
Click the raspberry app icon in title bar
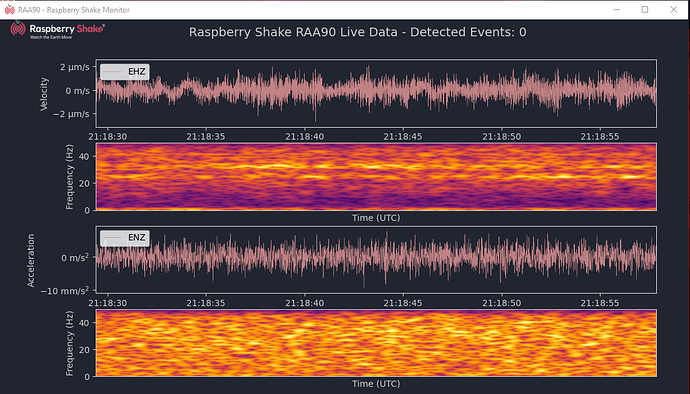pyautogui.click(x=10, y=10)
